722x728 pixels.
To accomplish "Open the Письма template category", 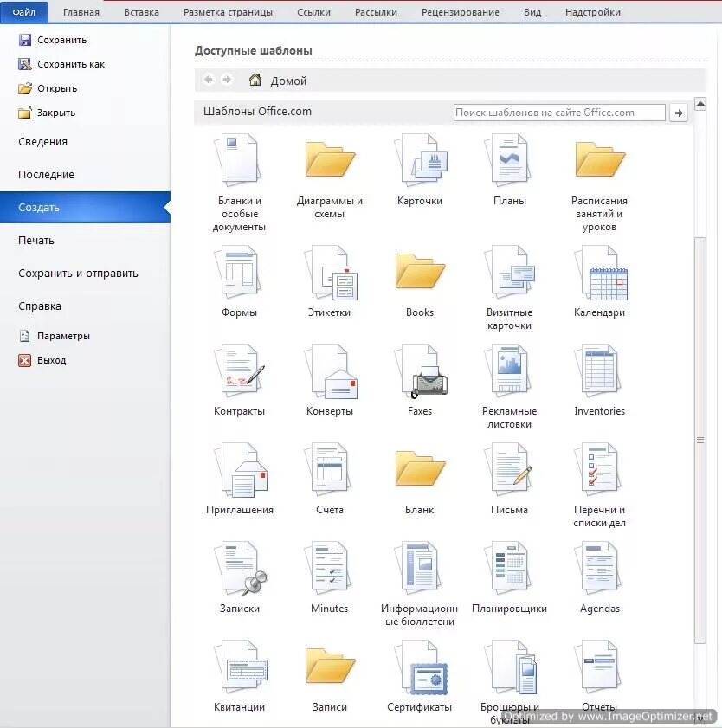I will tap(509, 478).
